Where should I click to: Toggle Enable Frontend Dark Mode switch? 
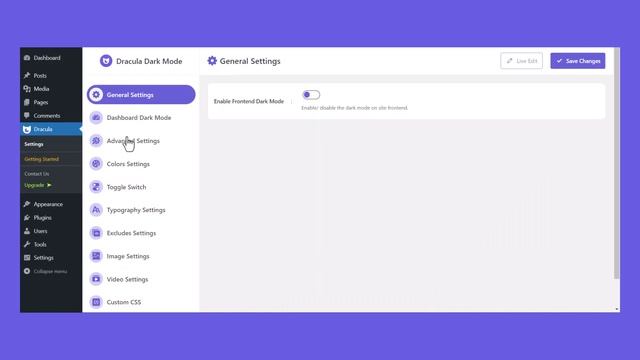311,95
